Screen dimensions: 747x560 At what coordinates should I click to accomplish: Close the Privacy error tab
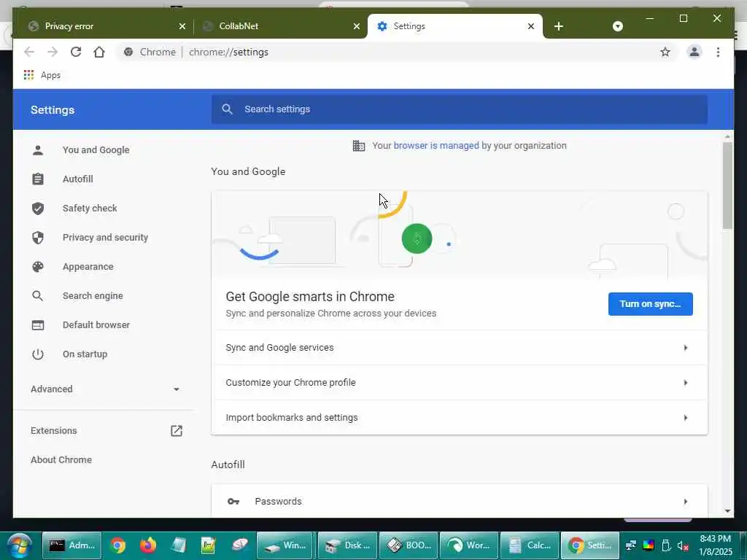[182, 26]
